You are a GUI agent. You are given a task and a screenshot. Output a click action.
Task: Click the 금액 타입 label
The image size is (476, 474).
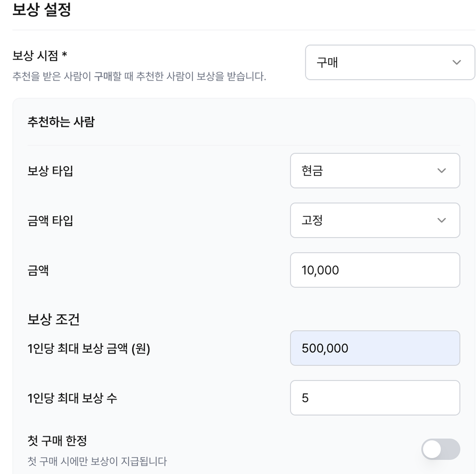(x=50, y=221)
